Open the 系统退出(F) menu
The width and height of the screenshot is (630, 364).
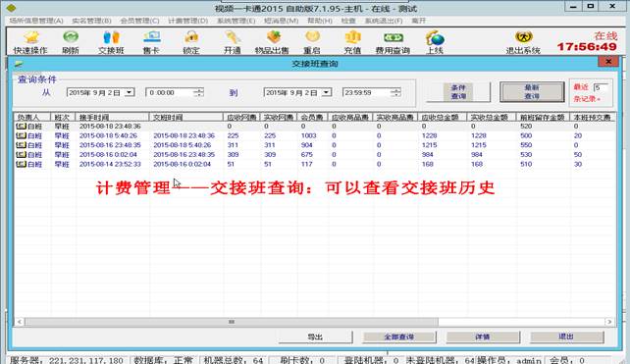click(384, 21)
